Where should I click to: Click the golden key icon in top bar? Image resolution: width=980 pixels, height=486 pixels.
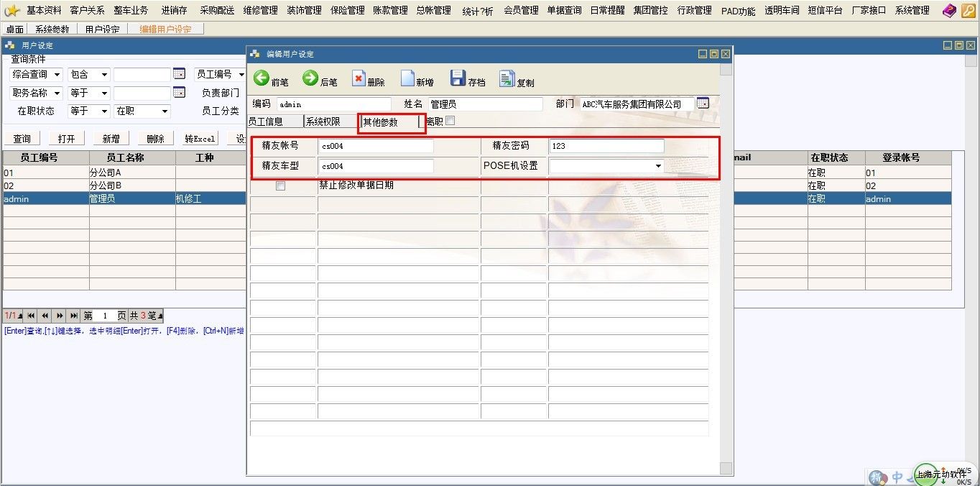coord(968,10)
